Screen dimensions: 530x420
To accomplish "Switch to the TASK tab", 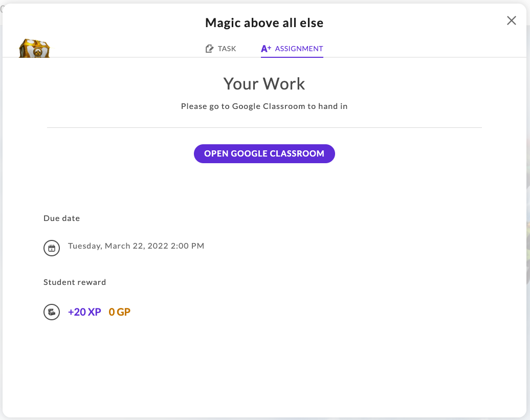I will click(x=220, y=49).
